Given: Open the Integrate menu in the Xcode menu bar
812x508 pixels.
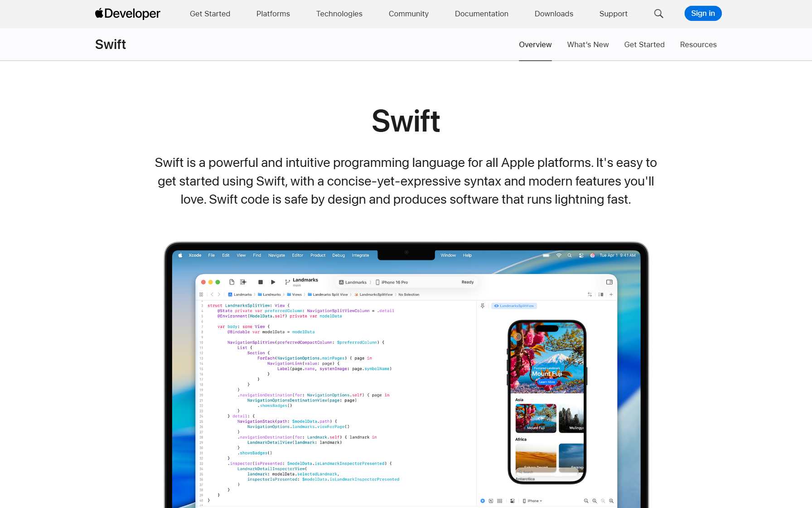Looking at the screenshot, I should [x=361, y=255].
